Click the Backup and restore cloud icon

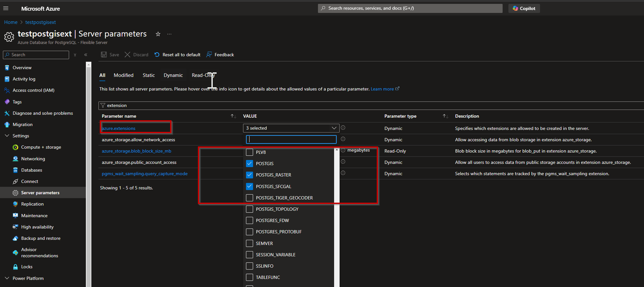[x=15, y=239]
